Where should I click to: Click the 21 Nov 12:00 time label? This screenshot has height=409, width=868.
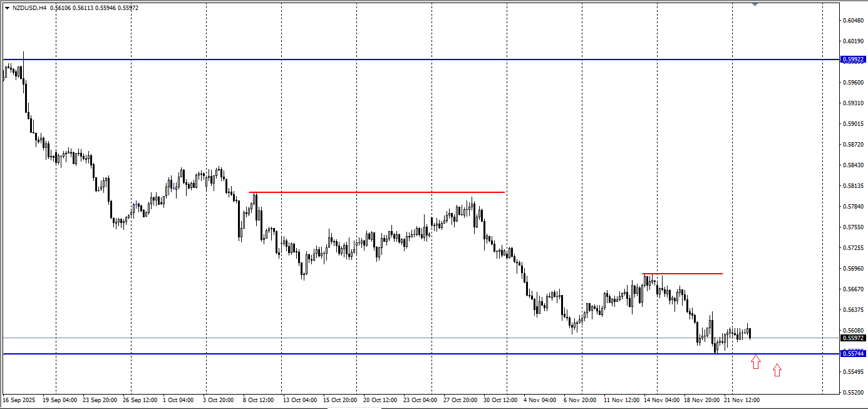pyautogui.click(x=742, y=399)
